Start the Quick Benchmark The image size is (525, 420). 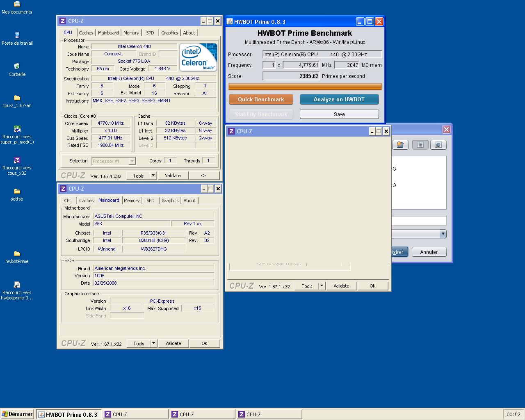pos(261,99)
